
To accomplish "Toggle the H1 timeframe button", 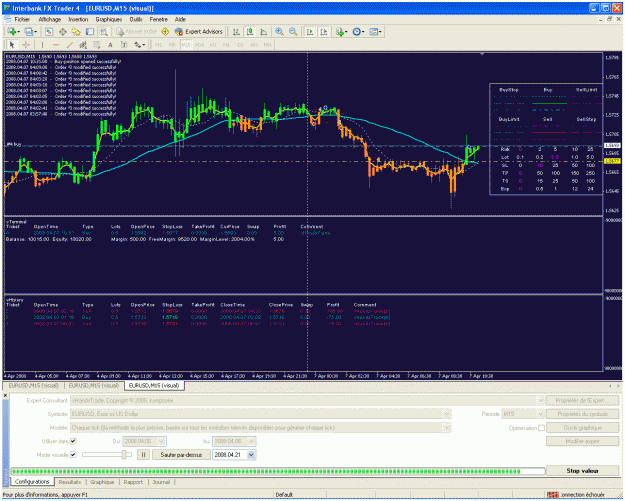I will (213, 45).
